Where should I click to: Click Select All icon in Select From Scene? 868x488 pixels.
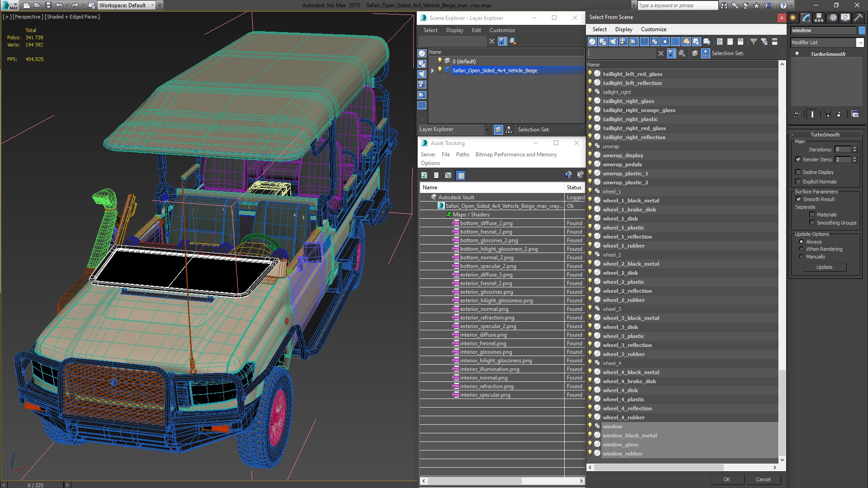pos(720,42)
